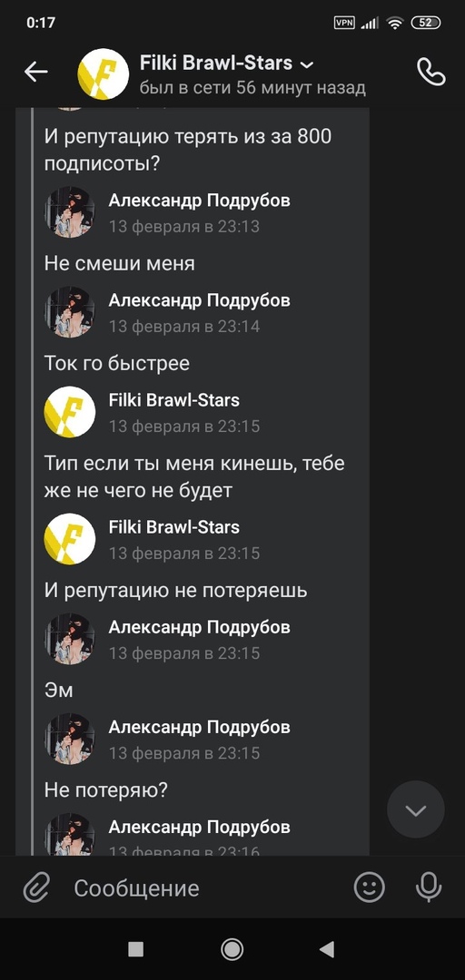Tap the back arrow in chat header
Screen dimensions: 465x980
pos(36,73)
